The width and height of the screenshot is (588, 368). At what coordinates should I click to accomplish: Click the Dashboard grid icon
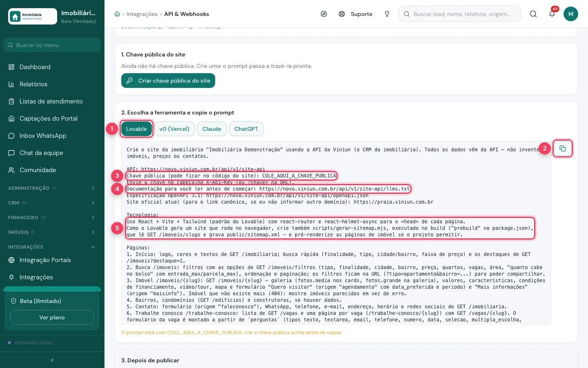pos(11,67)
